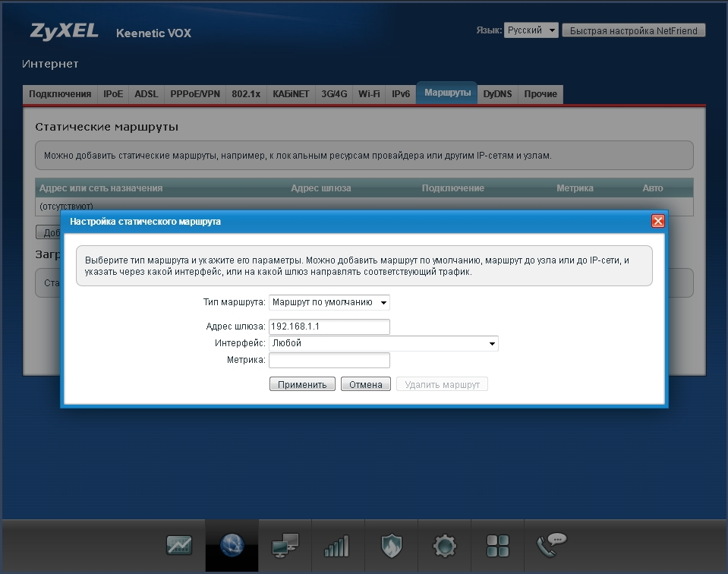728x574 pixels.
Task: Expand the route type dropdown
Action: coord(329,302)
